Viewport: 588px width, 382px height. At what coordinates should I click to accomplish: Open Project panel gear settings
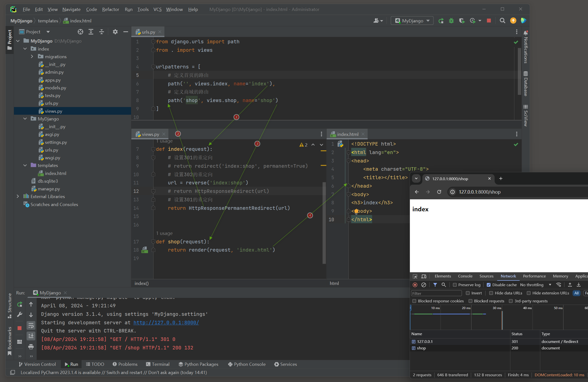[115, 32]
